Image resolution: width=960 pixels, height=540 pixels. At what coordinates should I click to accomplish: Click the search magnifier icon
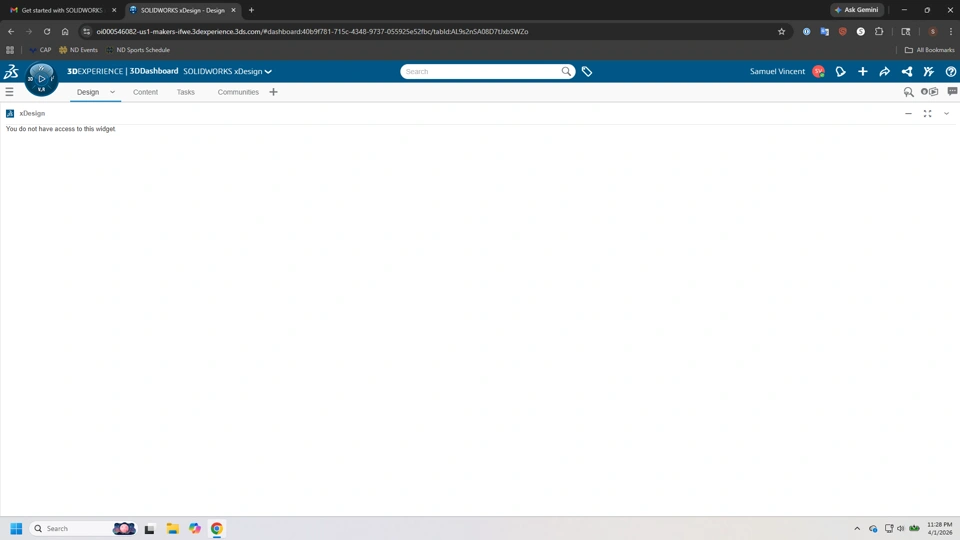click(566, 72)
